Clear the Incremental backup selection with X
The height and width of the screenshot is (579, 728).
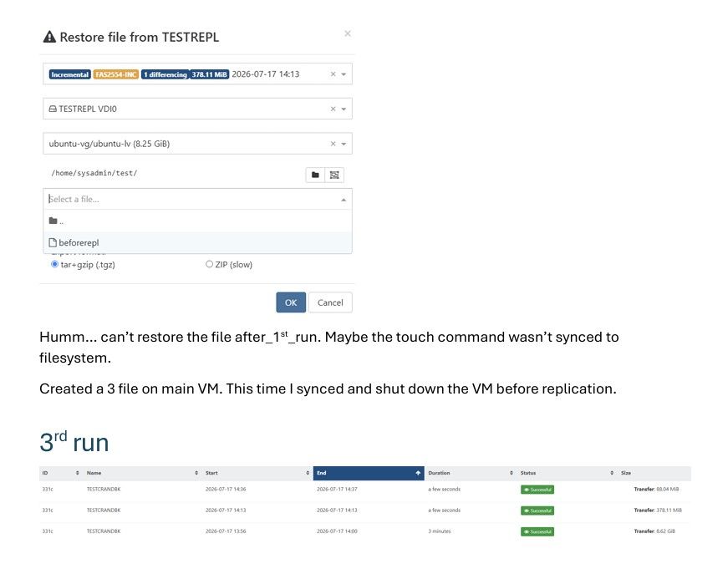[x=333, y=74]
